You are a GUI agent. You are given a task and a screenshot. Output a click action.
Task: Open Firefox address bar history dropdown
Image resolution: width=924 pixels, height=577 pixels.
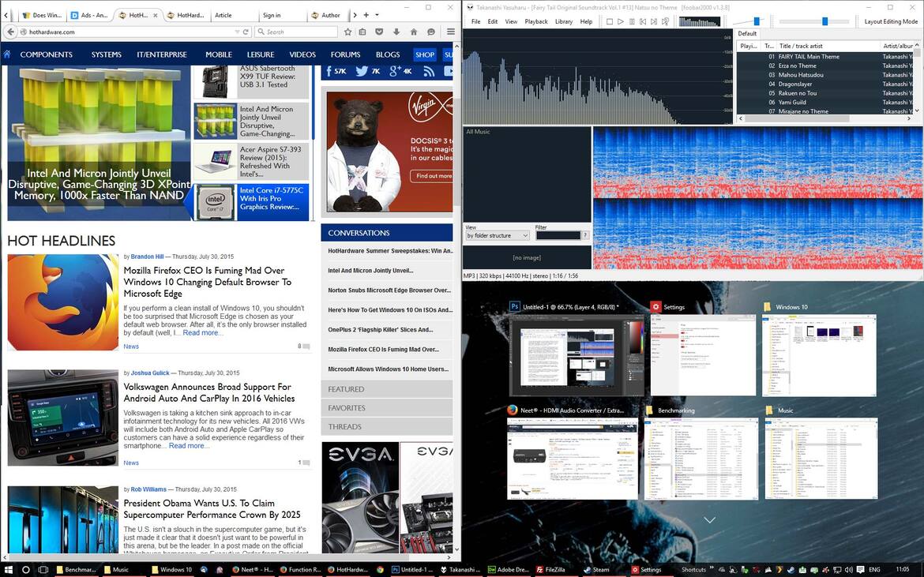(x=237, y=32)
